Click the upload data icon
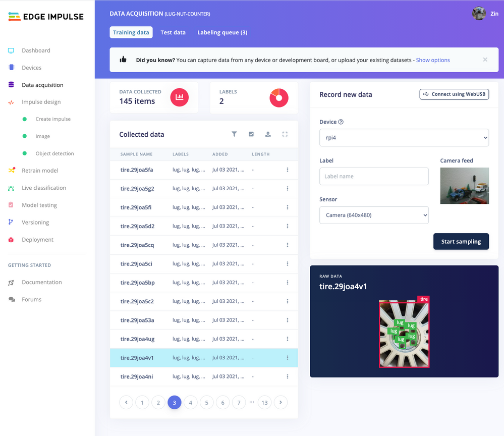Screen dimensions: 504x436 [268, 134]
